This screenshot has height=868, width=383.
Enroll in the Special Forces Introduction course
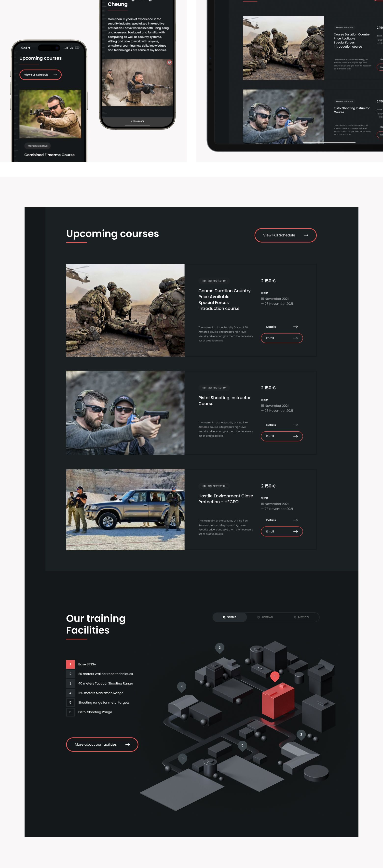[282, 338]
